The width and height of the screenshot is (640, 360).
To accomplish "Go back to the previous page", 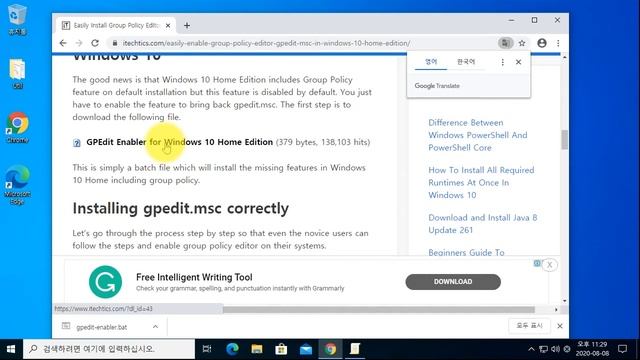I will pos(63,43).
